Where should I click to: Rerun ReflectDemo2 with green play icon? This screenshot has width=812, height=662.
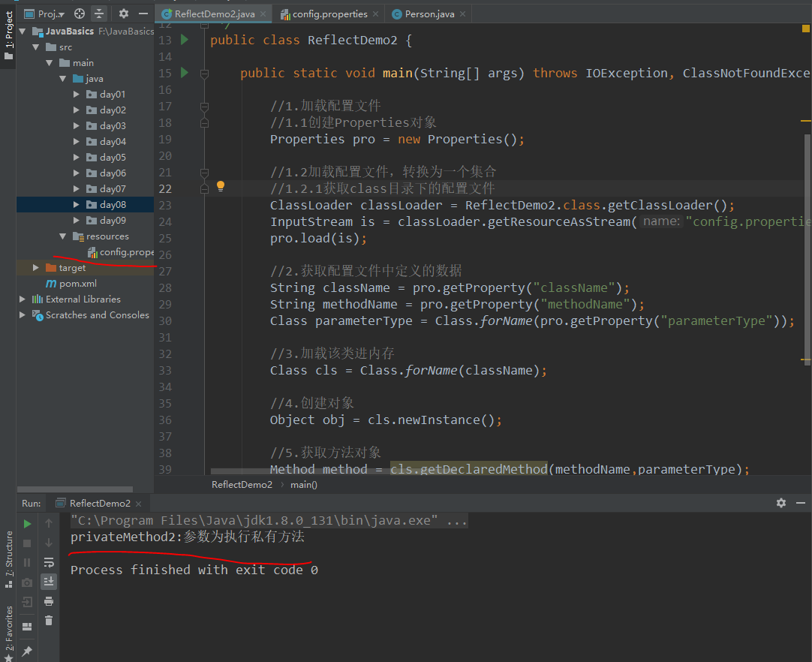[x=27, y=523]
